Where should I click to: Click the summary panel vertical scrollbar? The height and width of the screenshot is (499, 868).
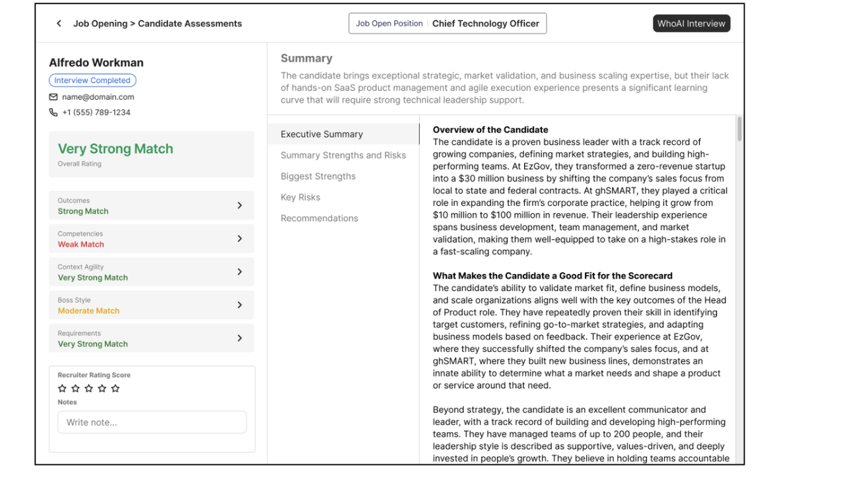coord(739,129)
